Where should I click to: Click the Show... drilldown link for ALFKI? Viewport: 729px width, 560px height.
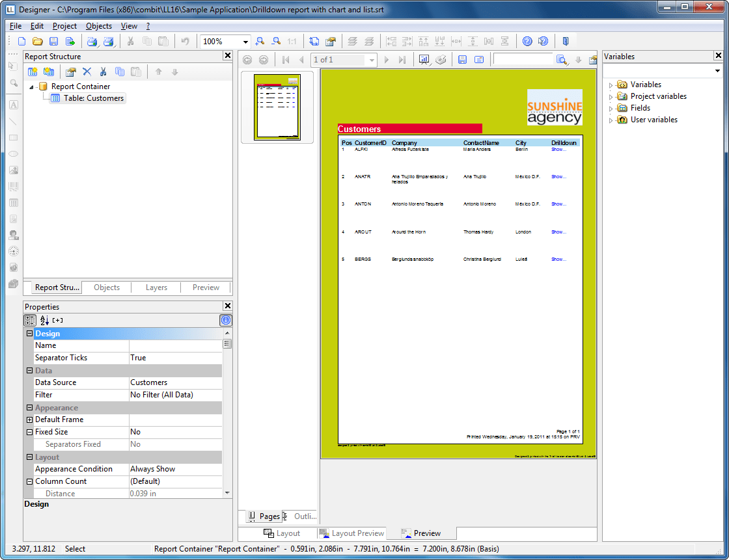[558, 150]
